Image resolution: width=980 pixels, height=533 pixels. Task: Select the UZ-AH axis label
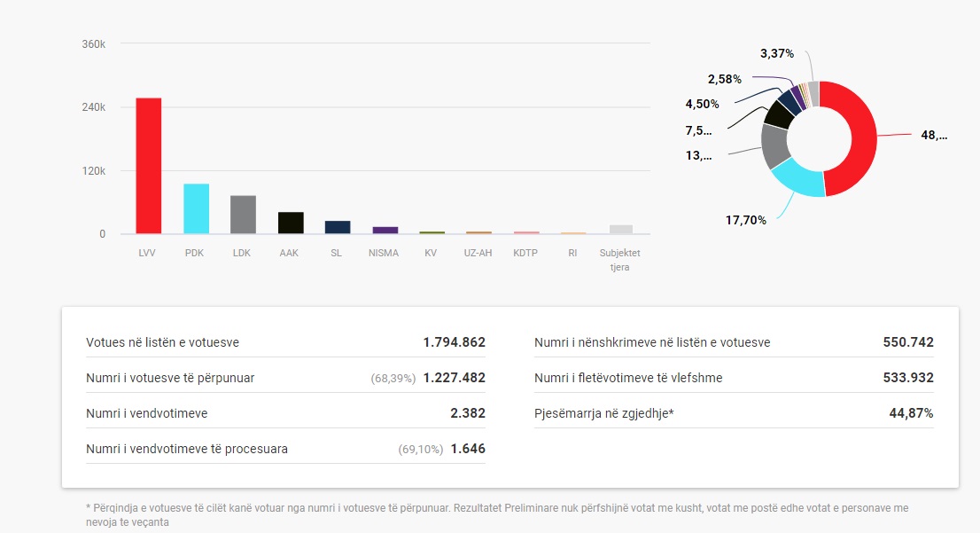(x=478, y=253)
